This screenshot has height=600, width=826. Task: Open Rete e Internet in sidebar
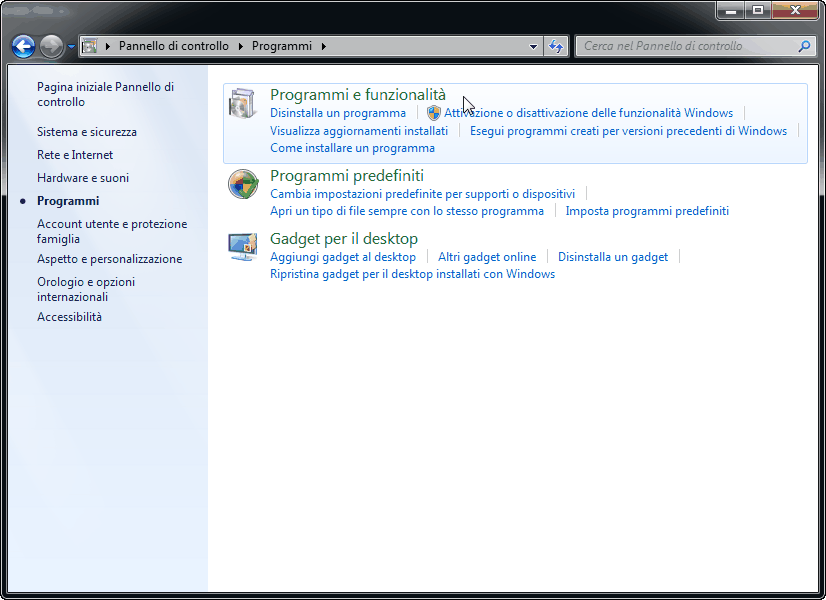(x=75, y=155)
